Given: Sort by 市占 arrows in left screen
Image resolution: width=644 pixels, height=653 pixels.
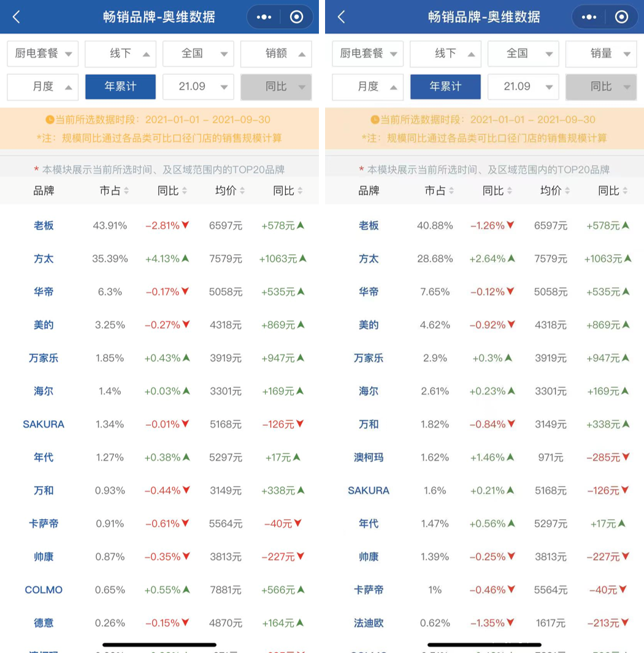Looking at the screenshot, I should coord(126,191).
